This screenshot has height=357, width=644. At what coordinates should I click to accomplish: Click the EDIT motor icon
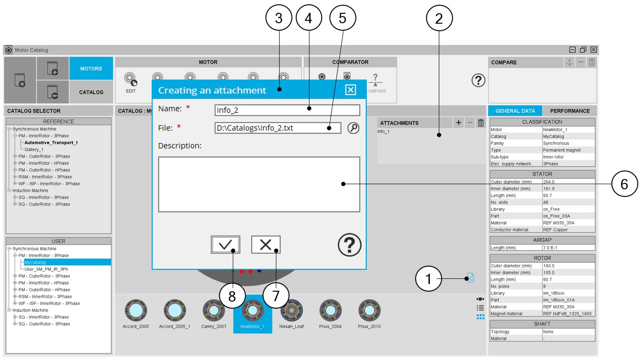pyautogui.click(x=130, y=81)
